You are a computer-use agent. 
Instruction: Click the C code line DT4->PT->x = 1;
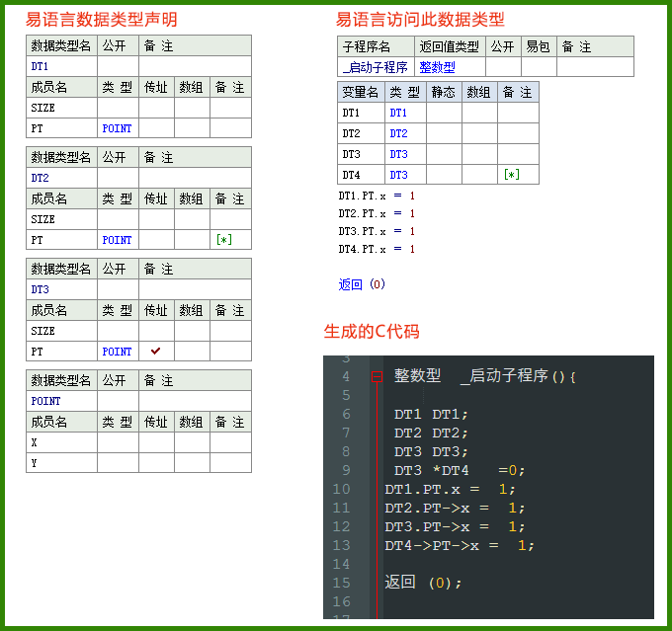point(460,545)
